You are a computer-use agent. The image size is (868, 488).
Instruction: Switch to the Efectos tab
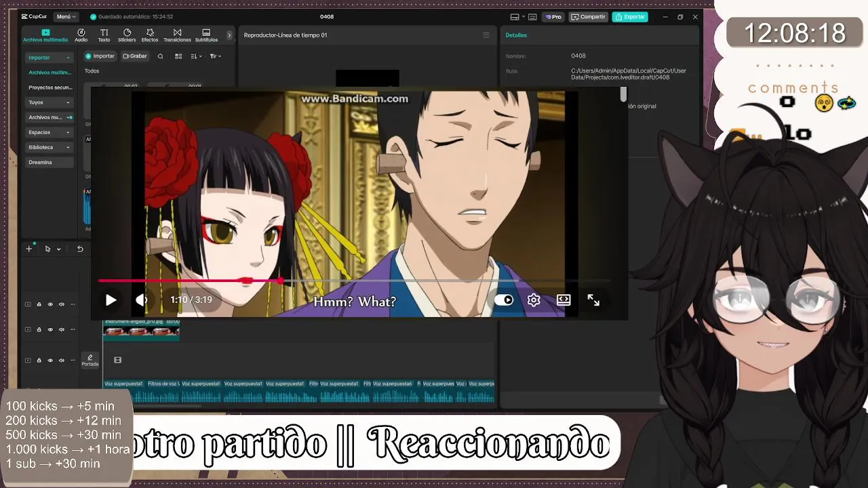tap(150, 36)
